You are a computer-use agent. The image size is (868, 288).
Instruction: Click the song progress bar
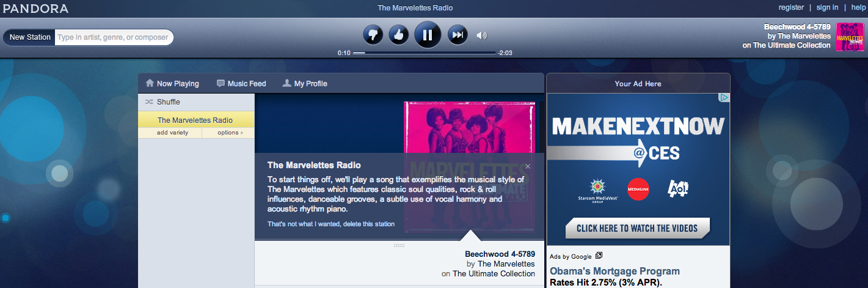425,53
